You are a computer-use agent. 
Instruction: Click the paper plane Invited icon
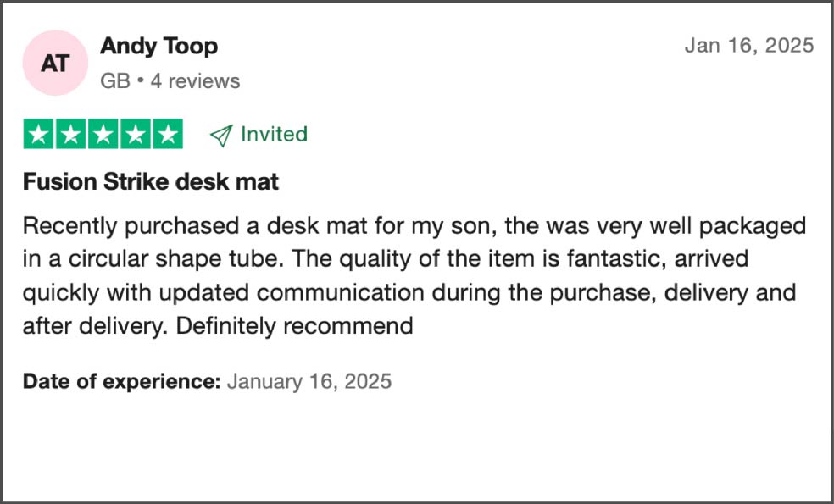point(221,135)
